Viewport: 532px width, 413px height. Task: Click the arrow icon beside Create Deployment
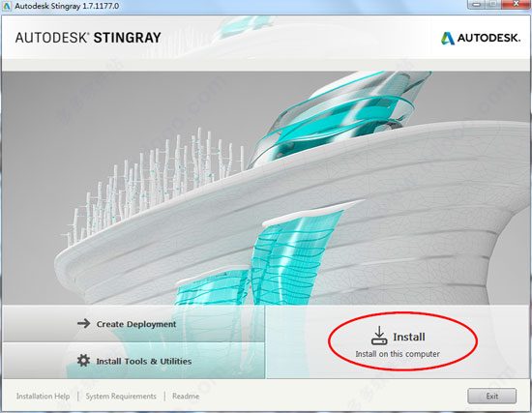[x=83, y=323]
